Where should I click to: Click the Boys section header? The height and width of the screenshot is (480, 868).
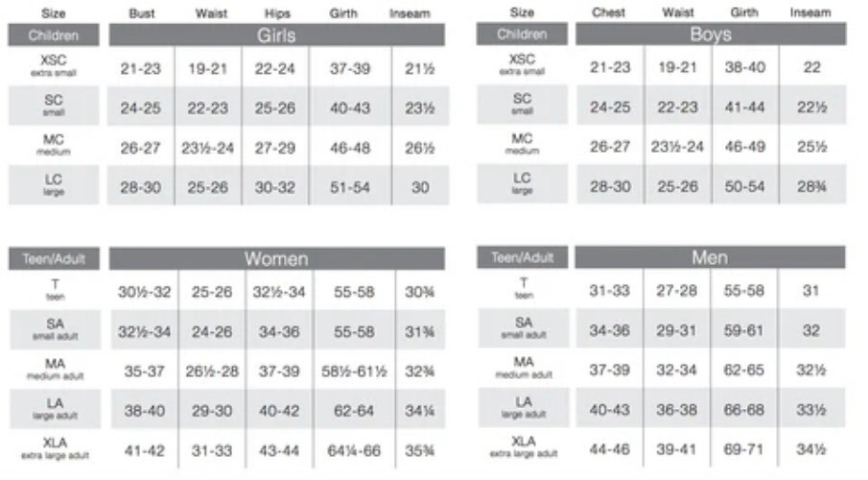click(x=711, y=36)
